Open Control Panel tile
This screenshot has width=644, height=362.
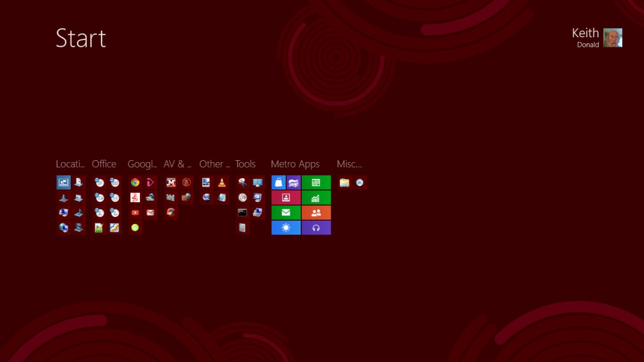pos(258,182)
